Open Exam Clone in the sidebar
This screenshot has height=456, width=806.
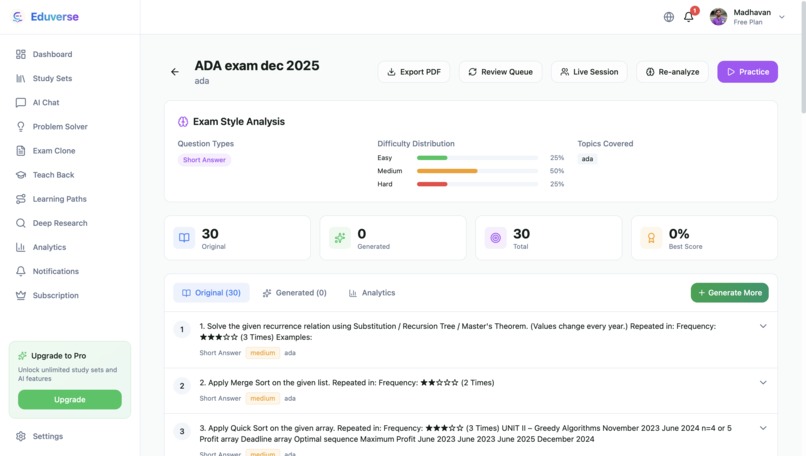(70, 151)
